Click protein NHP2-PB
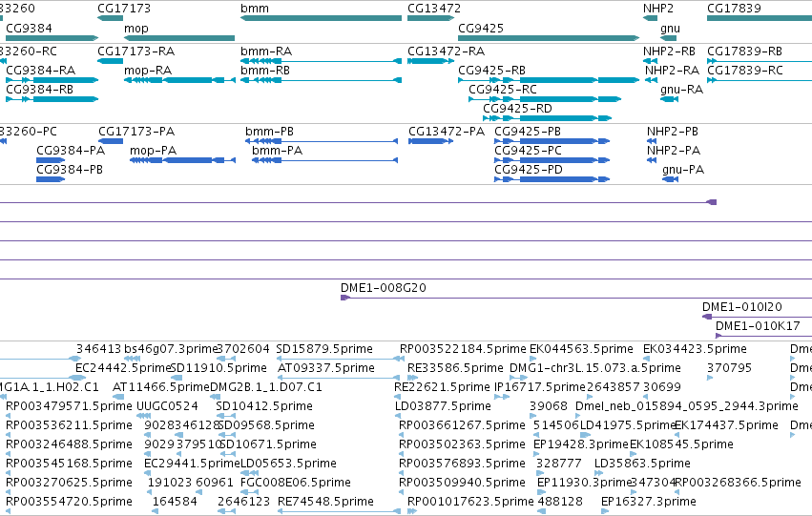Viewport: 812px width, 516px height. (652, 141)
